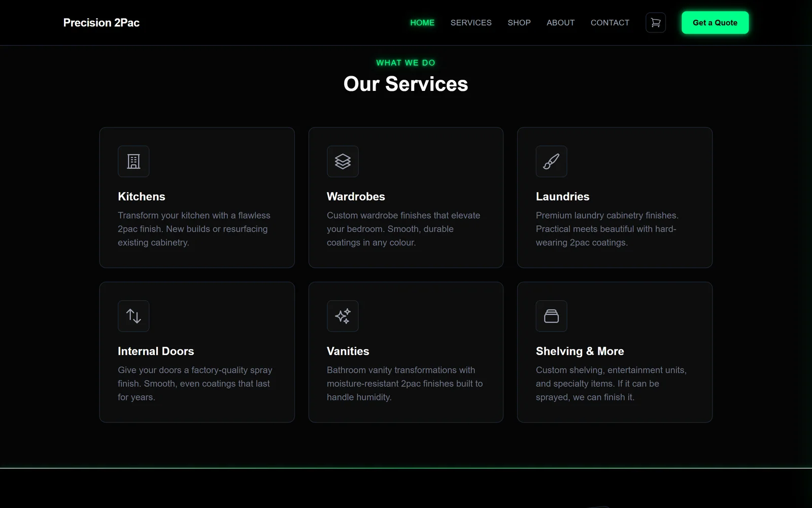The width and height of the screenshot is (812, 508).
Task: Click the WHAT WE DO label
Action: pos(406,62)
